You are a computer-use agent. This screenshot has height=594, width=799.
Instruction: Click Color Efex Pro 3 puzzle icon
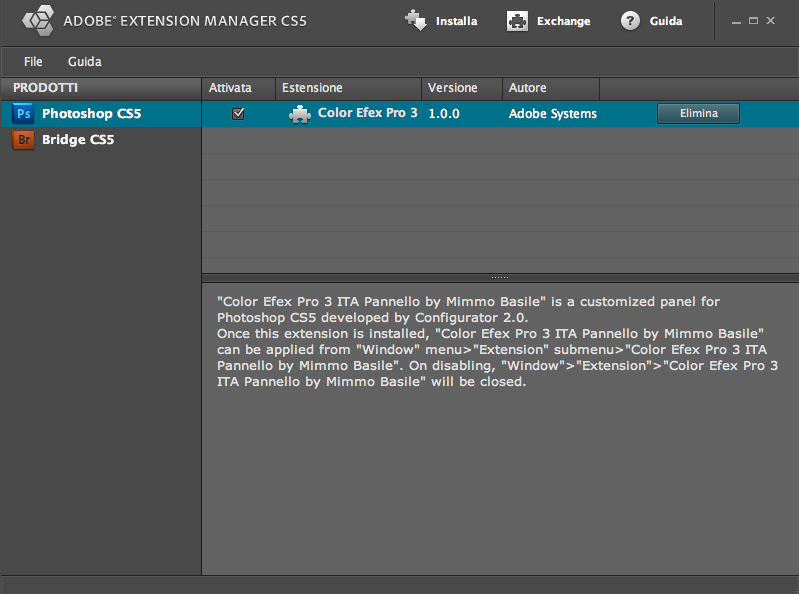300,114
